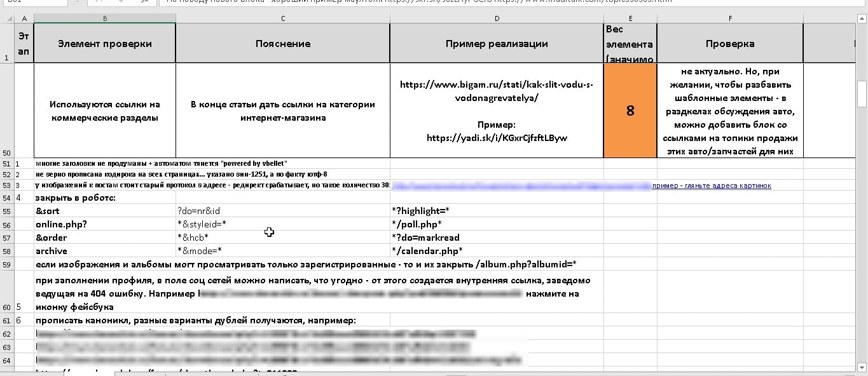This screenshot has width=868, height=376.
Task: Select row 50 header
Action: tap(7, 111)
